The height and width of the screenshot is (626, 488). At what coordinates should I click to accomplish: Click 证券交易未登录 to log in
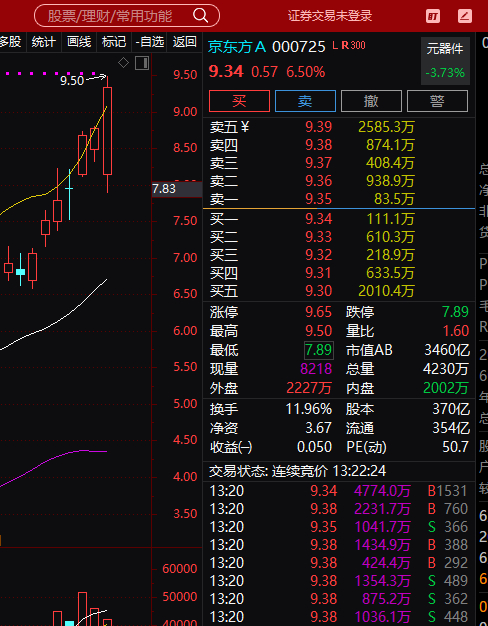click(x=330, y=16)
